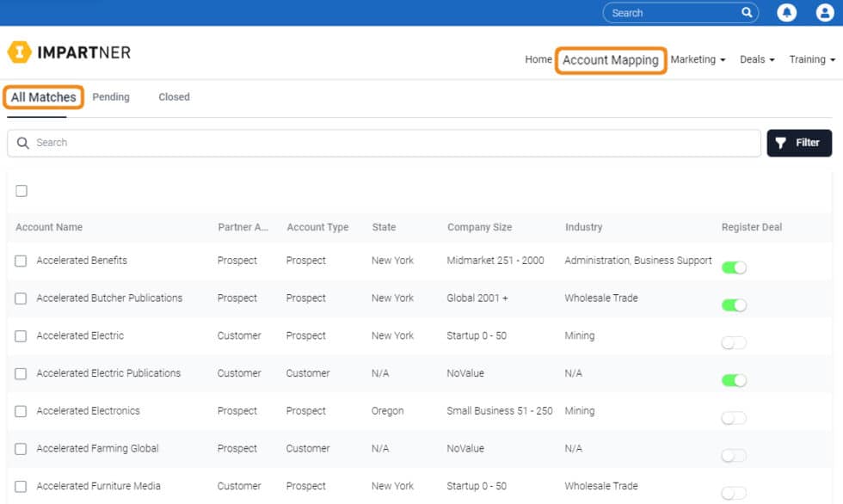Switch to the Closed tab
Screen dimensions: 843x504
pos(174,97)
